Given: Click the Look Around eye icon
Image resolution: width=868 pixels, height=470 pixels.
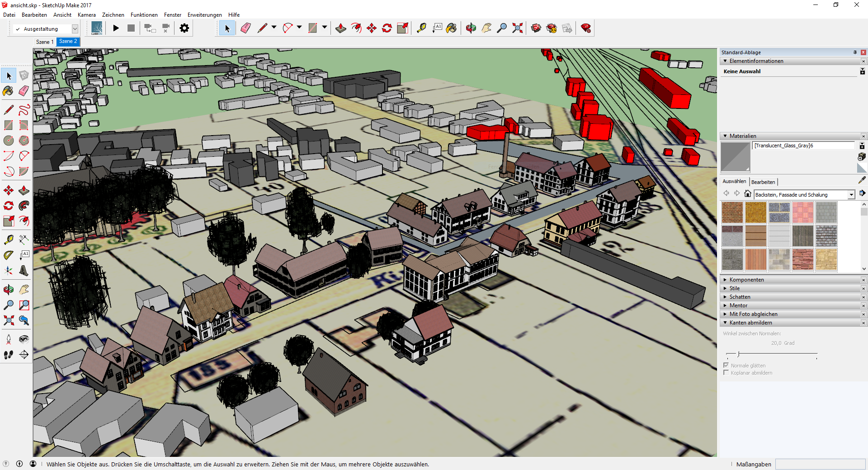Looking at the screenshot, I should point(24,339).
